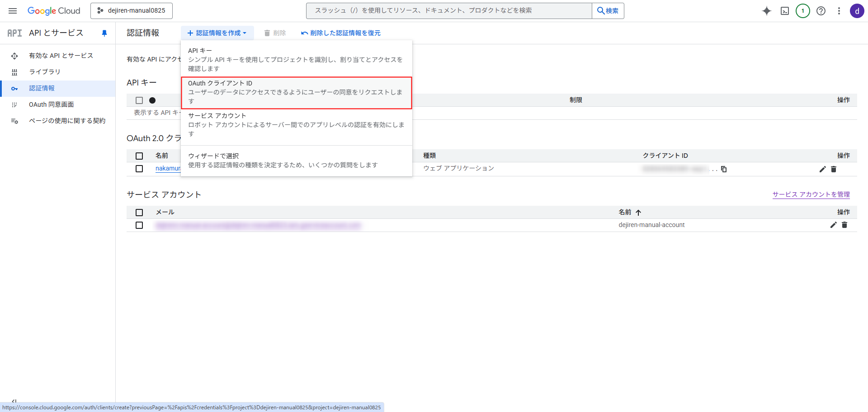Screen dimensions: 868x412
Task: Activate the Cloud Shell terminal icon
Action: [x=785, y=11]
